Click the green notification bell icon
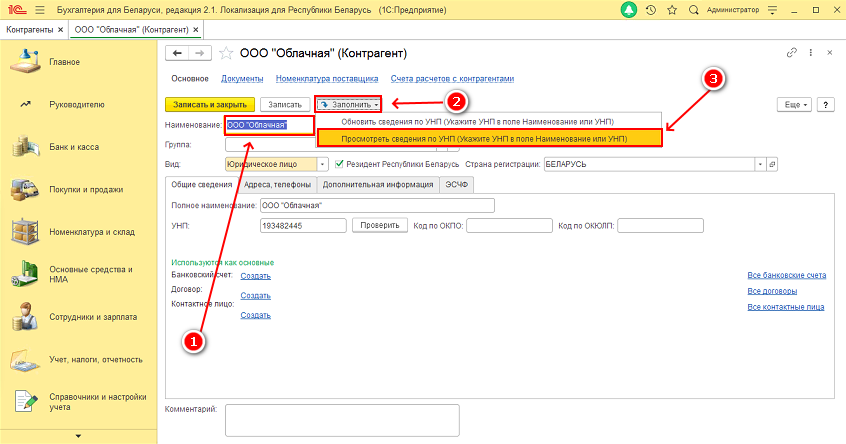 click(629, 10)
